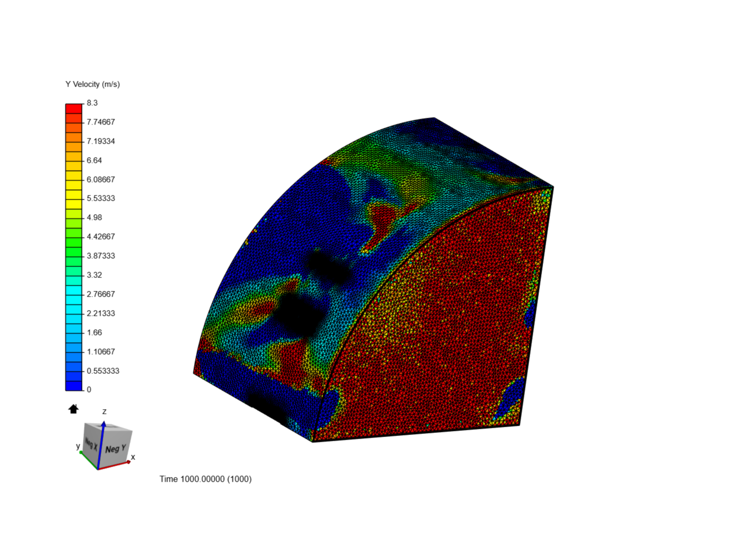Click the x label beside the axis triad
Viewport: 747px width, 560px height.
point(133,457)
